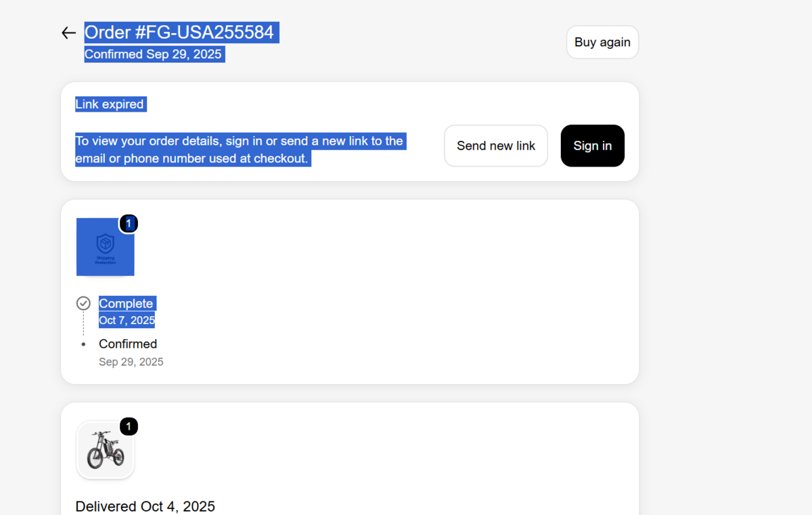Click the shield icon in Shipping Protection image
The height and width of the screenshot is (515, 812).
click(x=106, y=244)
